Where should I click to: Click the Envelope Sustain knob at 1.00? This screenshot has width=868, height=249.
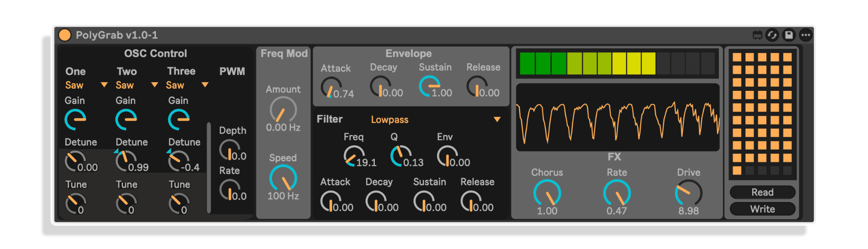tap(429, 86)
